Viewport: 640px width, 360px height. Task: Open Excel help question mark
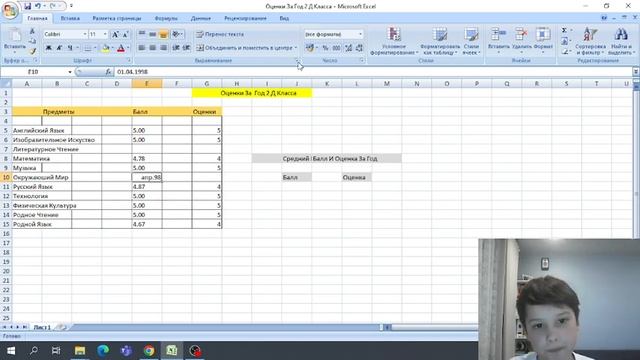click(x=604, y=18)
